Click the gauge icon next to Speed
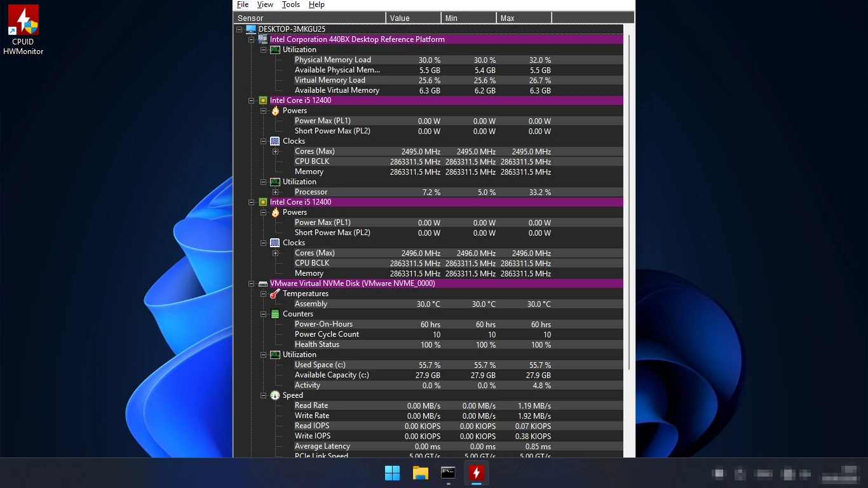This screenshot has width=868, height=488. pyautogui.click(x=275, y=395)
